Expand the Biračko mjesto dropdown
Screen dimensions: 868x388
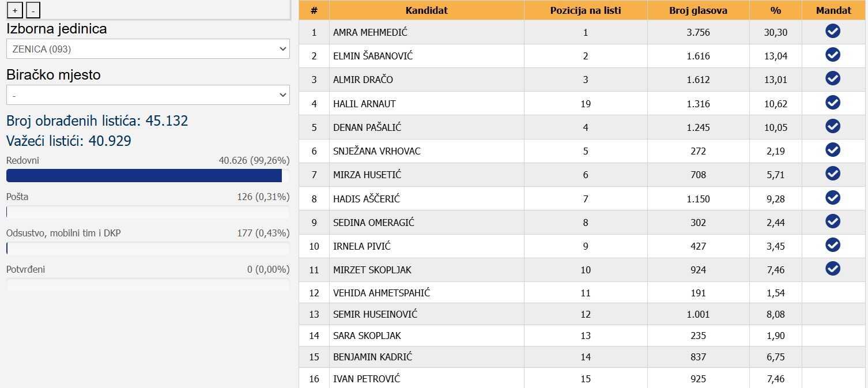click(x=148, y=95)
